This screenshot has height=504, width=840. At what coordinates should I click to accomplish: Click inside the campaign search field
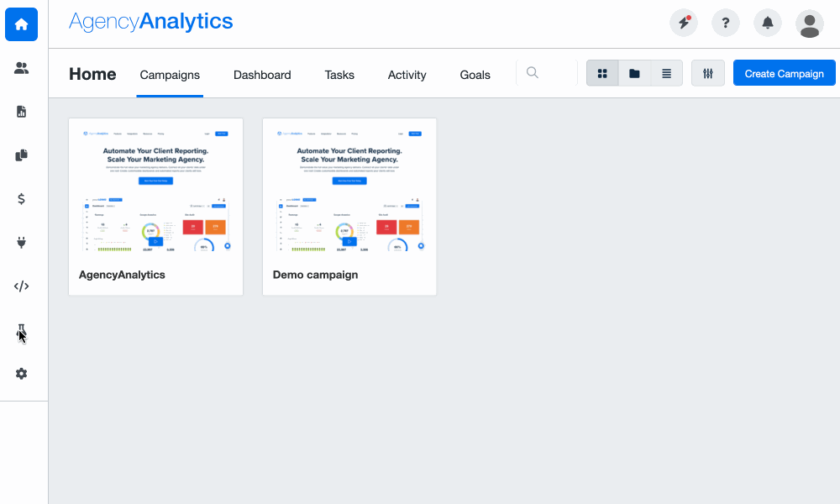pyautogui.click(x=547, y=73)
